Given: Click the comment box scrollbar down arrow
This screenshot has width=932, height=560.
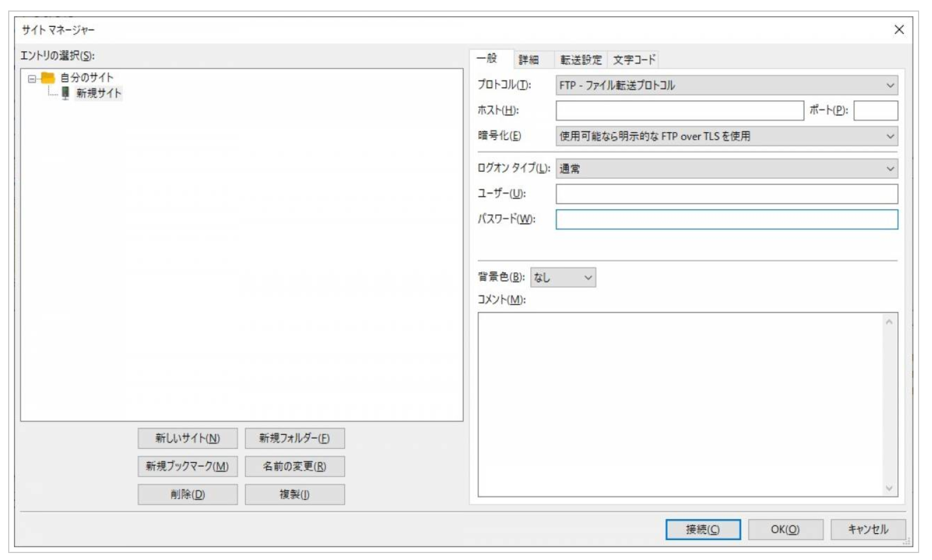Looking at the screenshot, I should pos(889,488).
